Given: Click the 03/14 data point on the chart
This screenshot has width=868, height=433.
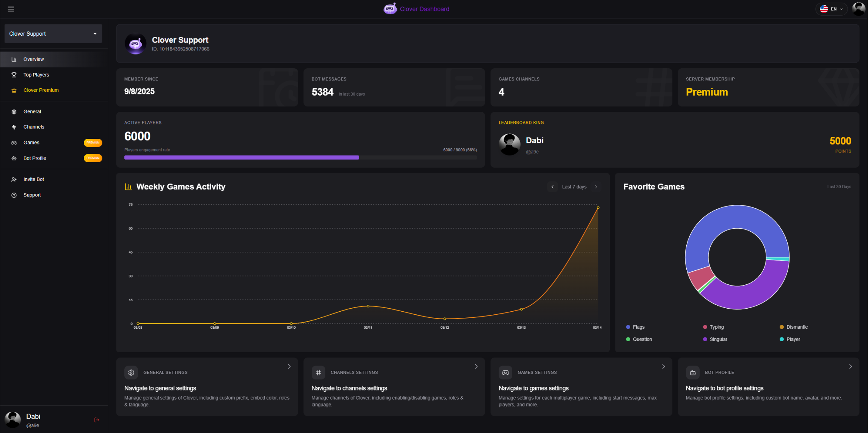Looking at the screenshot, I should click(x=598, y=208).
